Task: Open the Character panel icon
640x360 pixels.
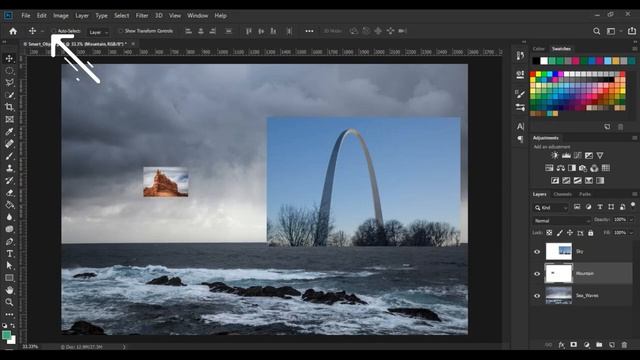Action: [x=520, y=126]
